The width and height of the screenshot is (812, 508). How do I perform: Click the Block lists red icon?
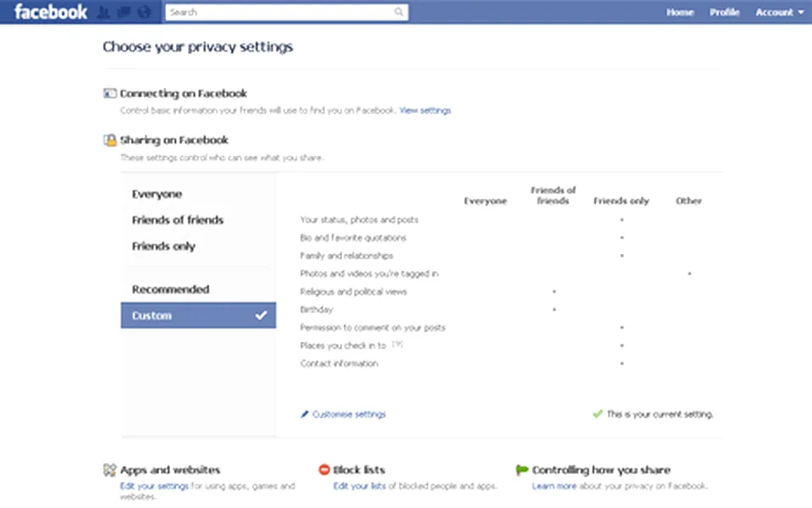(324, 470)
